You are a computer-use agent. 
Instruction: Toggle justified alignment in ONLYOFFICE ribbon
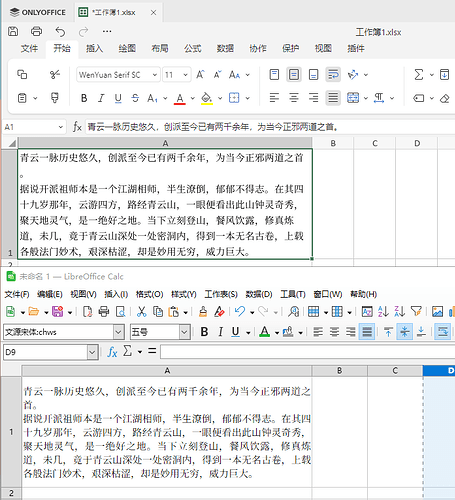pyautogui.click(x=333, y=98)
